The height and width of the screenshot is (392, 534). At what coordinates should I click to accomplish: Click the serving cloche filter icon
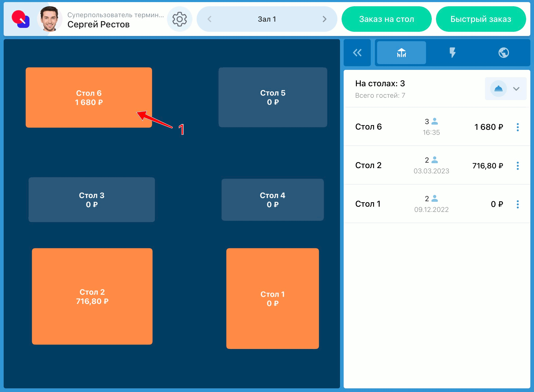[498, 89]
